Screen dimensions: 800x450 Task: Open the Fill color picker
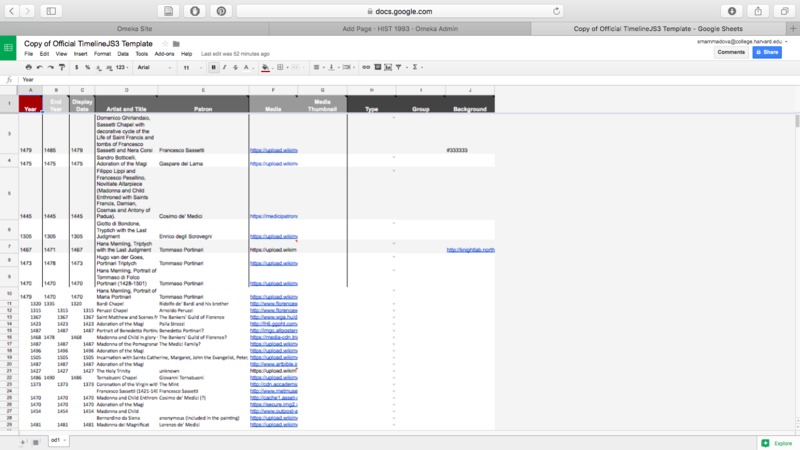pos(265,67)
